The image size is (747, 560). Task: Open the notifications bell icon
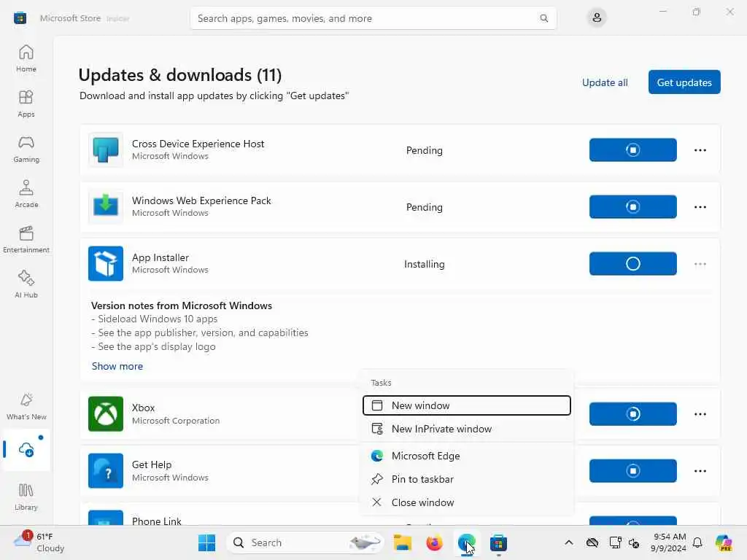point(697,542)
